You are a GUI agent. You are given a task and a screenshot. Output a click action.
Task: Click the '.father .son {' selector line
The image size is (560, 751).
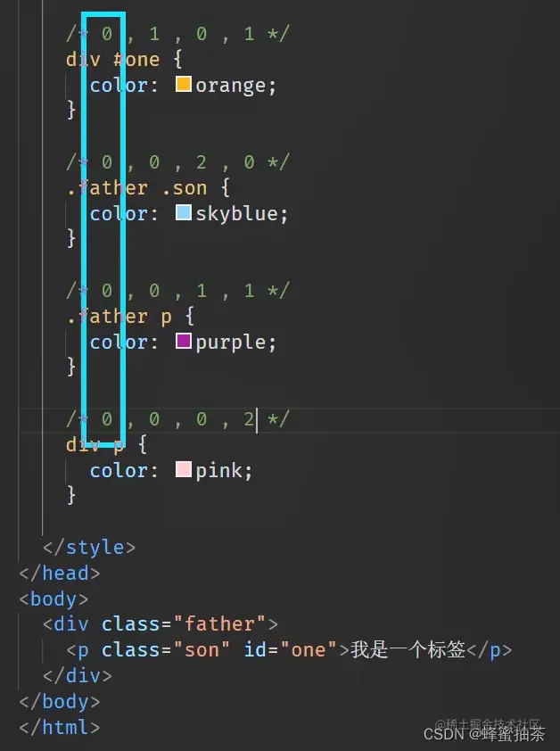(148, 187)
